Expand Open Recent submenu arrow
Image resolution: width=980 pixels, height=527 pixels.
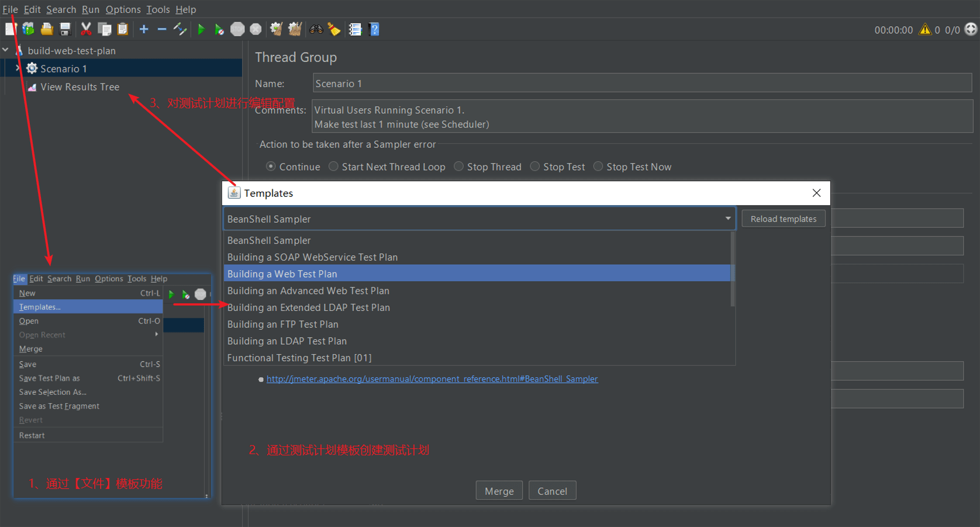click(156, 334)
